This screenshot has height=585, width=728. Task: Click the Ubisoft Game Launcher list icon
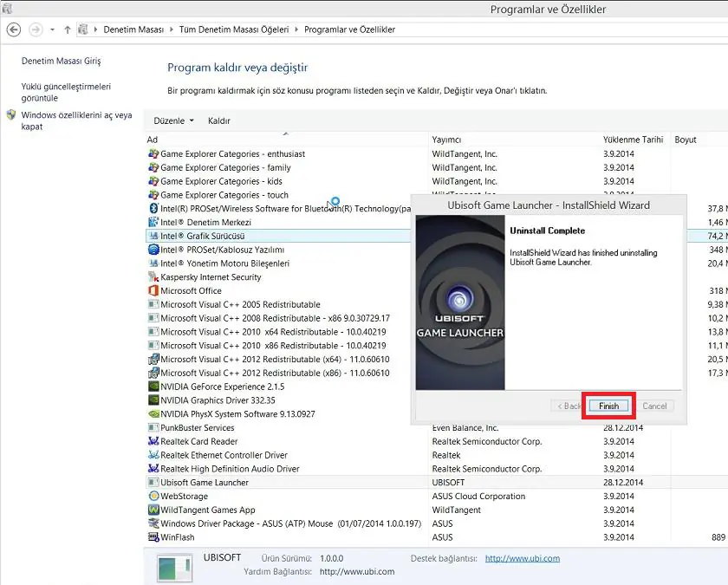[x=153, y=483]
